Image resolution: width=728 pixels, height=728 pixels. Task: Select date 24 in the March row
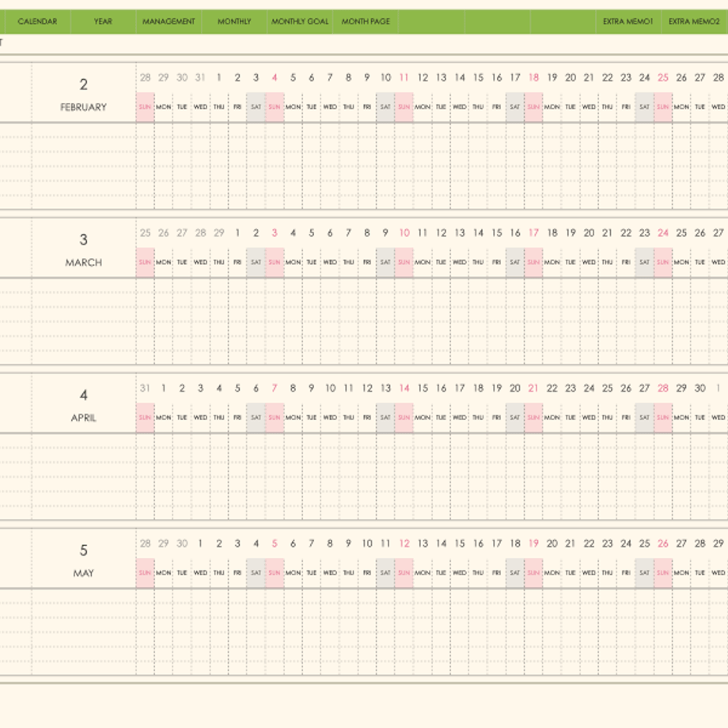point(663,233)
